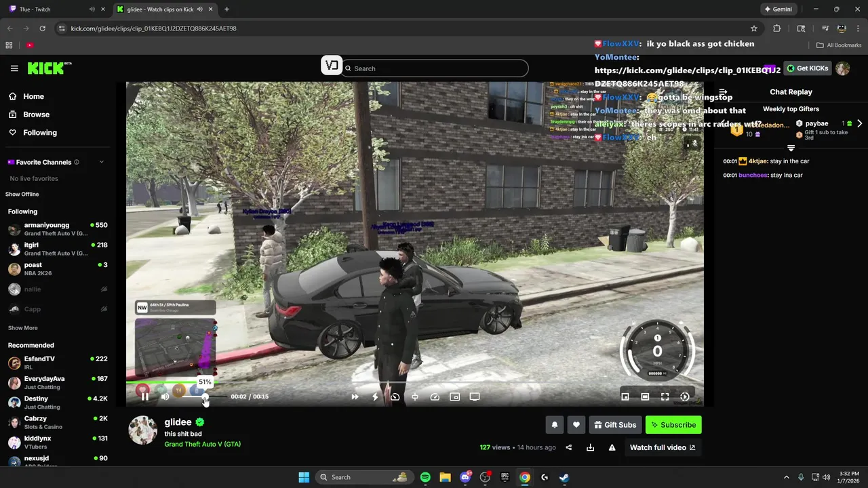Screen dimensions: 868x488
Task: Switch to the Tfue - Twitch browser tab
Action: (54, 9)
